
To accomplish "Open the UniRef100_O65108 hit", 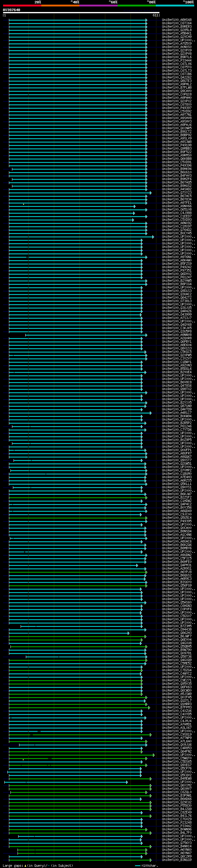I will click(177, 210).
